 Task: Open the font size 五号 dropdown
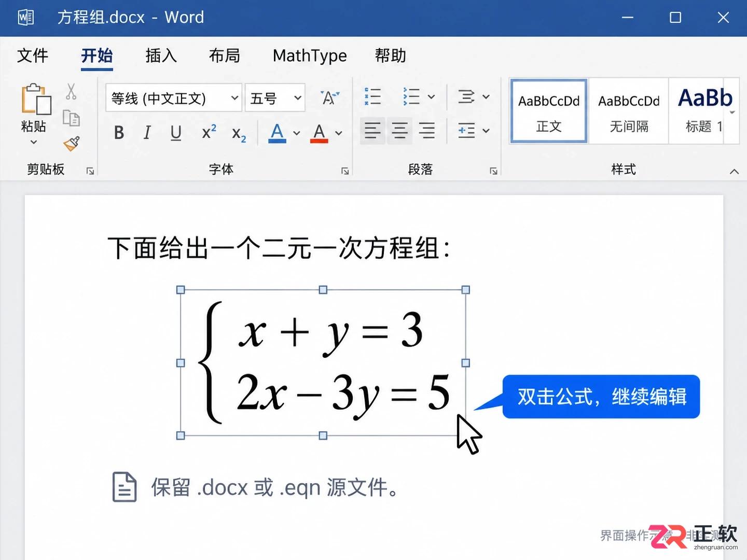[275, 97]
